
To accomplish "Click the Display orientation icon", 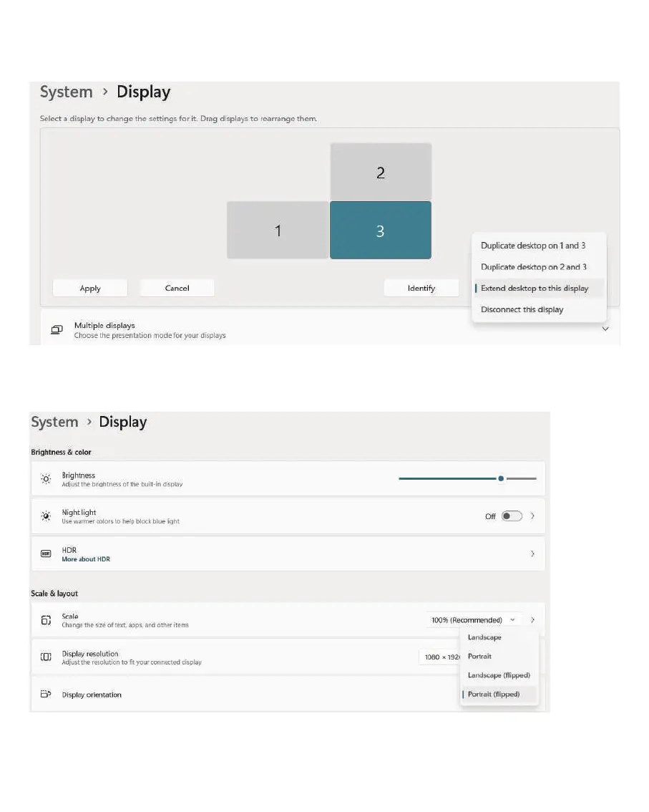I will coord(46,694).
